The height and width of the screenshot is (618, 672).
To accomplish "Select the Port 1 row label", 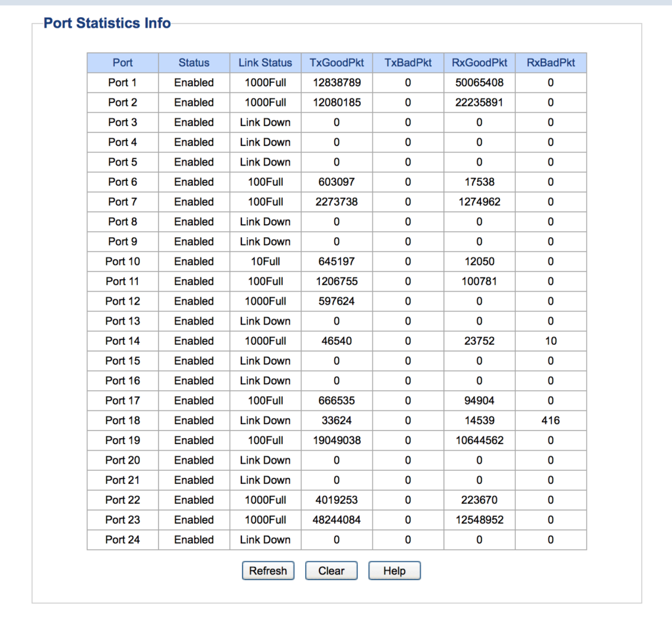I will (x=123, y=83).
